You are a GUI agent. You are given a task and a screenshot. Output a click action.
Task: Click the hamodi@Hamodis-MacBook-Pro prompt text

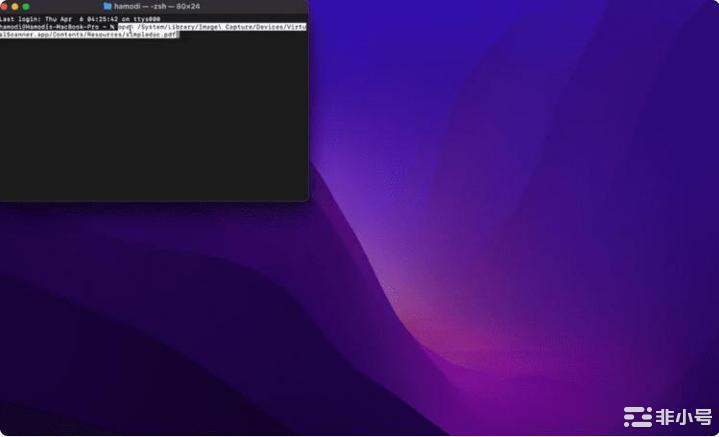point(50,26)
